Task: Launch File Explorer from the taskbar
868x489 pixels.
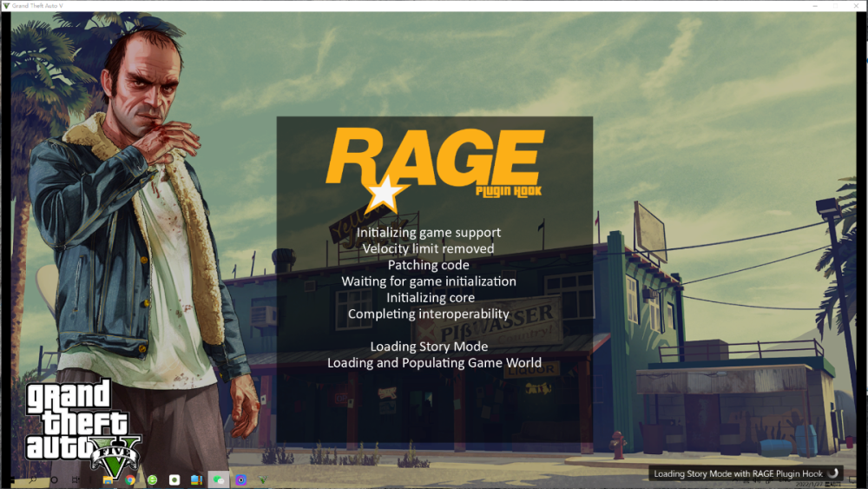Action: pyautogui.click(x=108, y=479)
